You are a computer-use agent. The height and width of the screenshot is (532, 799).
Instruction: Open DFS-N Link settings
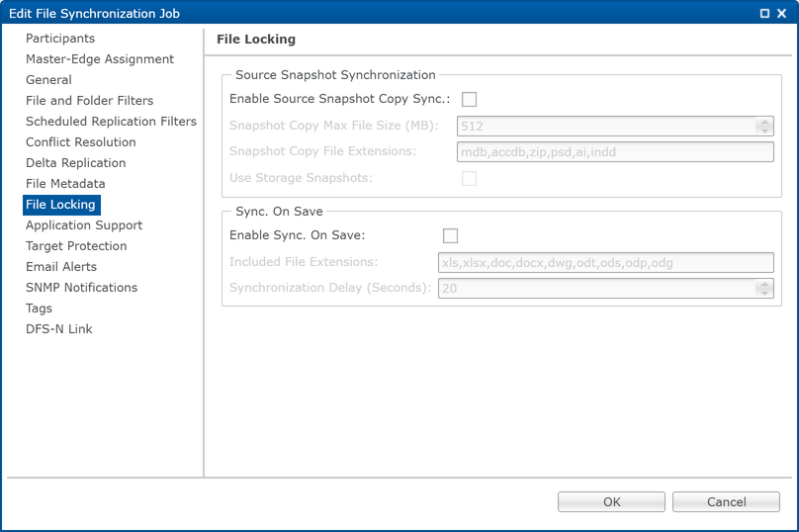point(59,329)
